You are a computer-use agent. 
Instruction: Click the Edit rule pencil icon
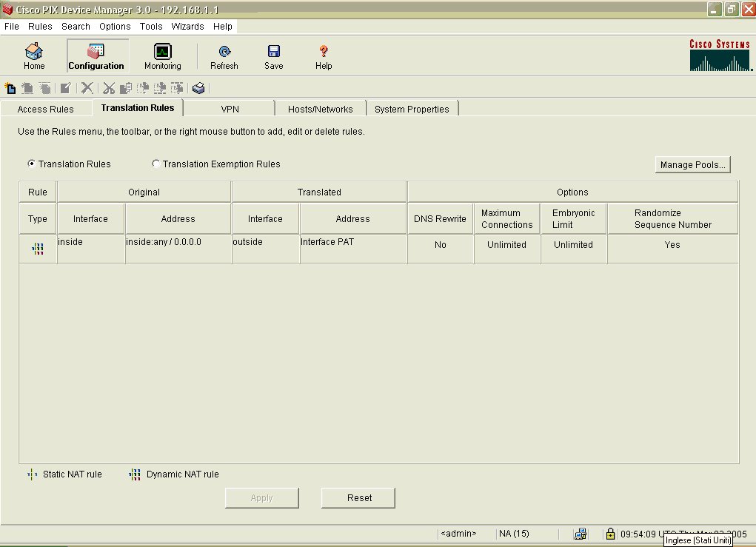[66, 88]
